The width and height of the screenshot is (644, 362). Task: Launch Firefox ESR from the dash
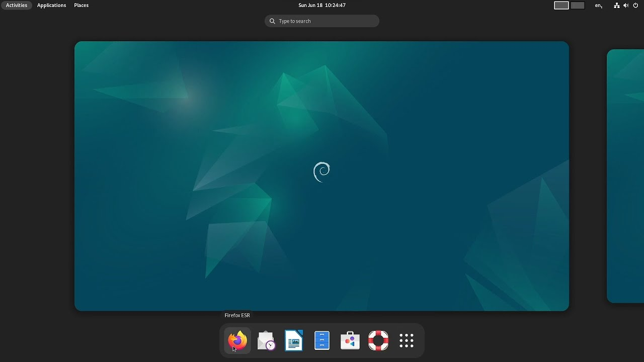[237, 340]
